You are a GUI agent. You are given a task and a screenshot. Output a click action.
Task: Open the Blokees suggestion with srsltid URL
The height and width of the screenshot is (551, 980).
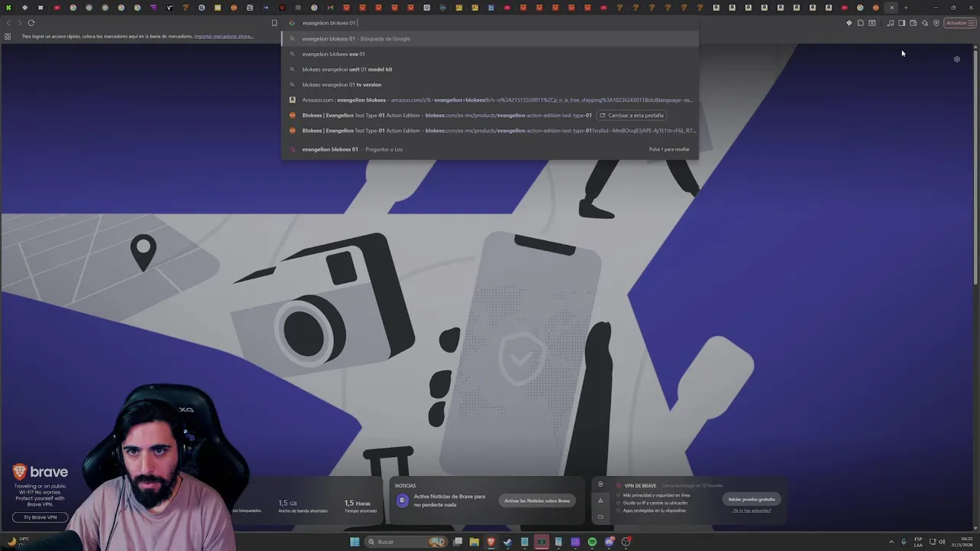(490, 131)
